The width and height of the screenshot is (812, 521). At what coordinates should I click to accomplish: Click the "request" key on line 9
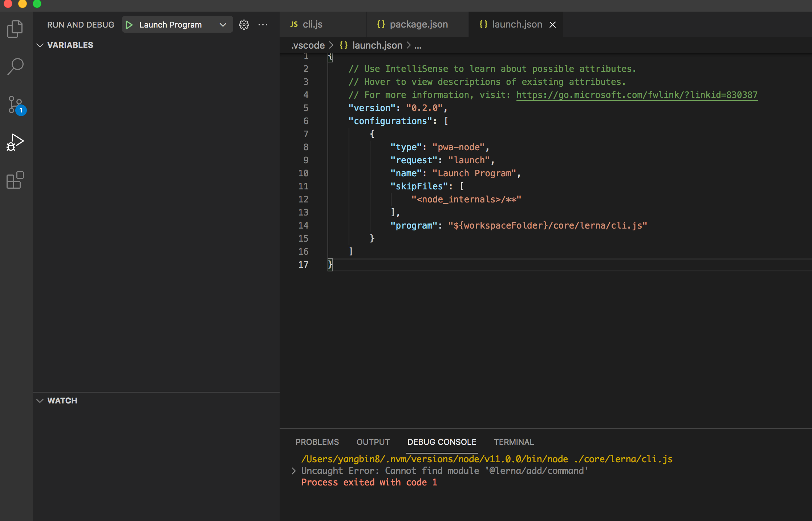414,160
